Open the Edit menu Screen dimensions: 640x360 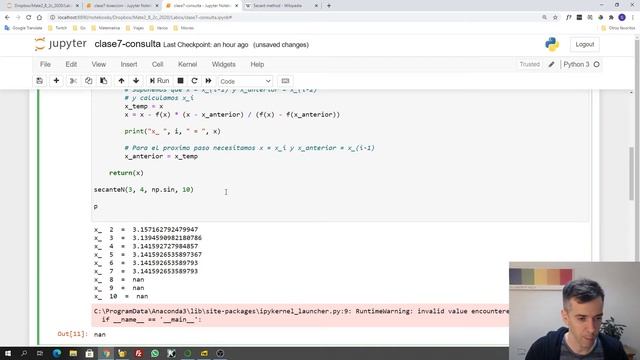pos(71,64)
